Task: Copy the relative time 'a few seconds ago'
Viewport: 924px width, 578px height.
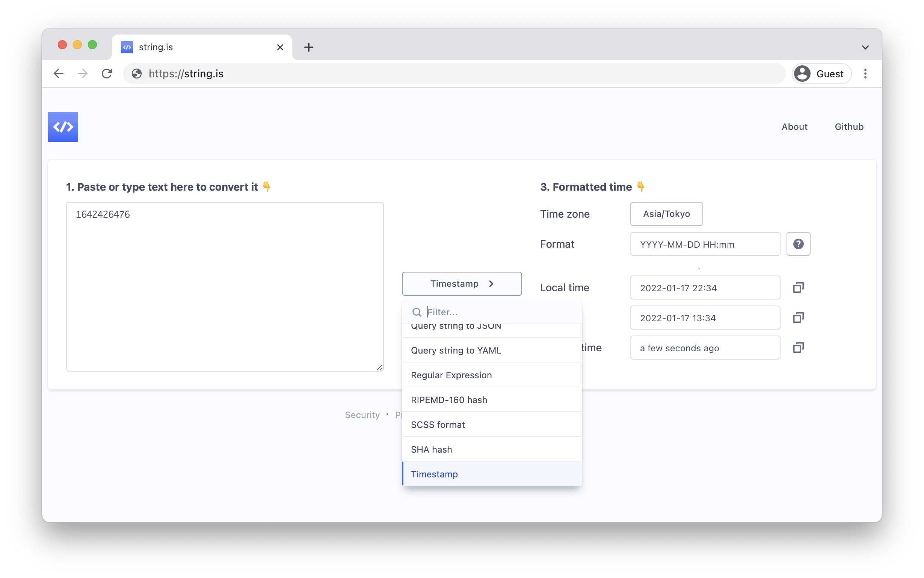Action: point(798,348)
